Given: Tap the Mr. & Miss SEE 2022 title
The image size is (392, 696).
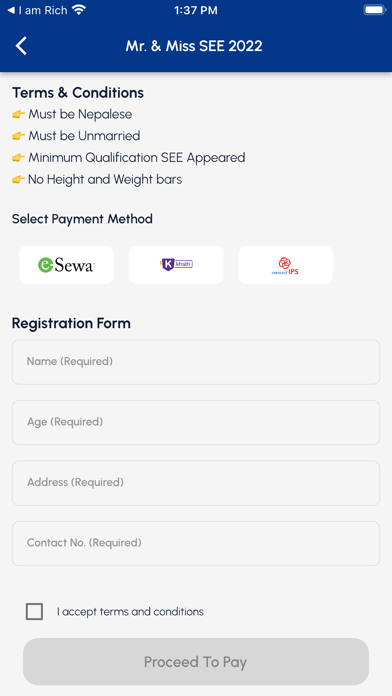Looking at the screenshot, I should click(x=194, y=46).
